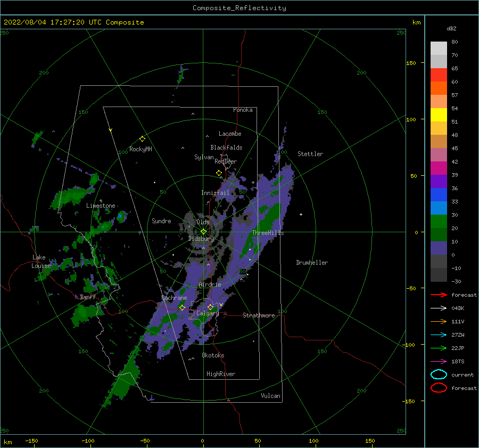Click the RockyMH label
479x448 pixels.
tap(141, 149)
